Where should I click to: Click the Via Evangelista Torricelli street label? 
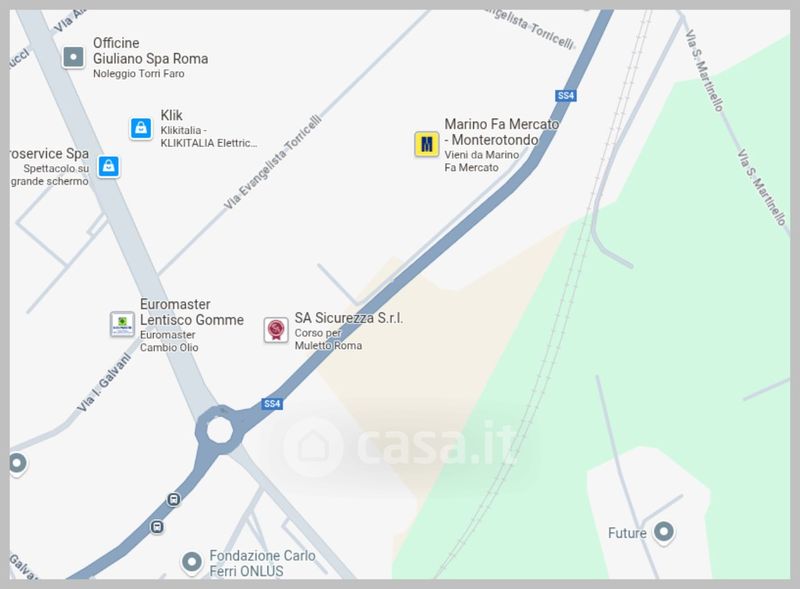273,162
